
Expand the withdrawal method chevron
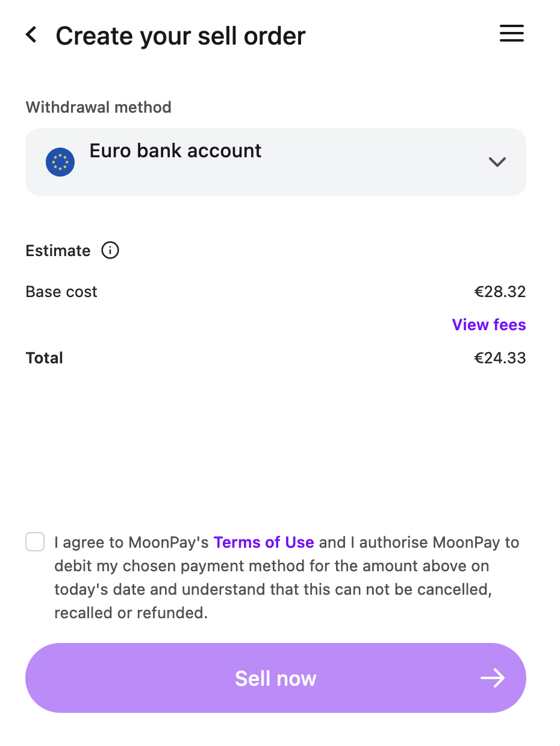pyautogui.click(x=497, y=161)
